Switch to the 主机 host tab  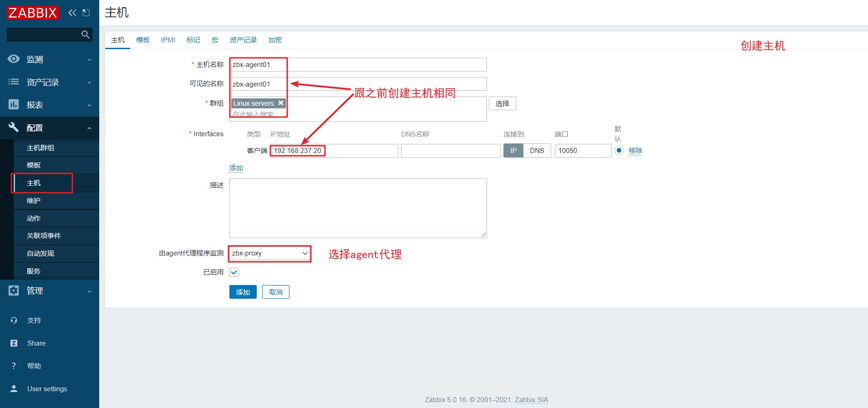pyautogui.click(x=118, y=40)
